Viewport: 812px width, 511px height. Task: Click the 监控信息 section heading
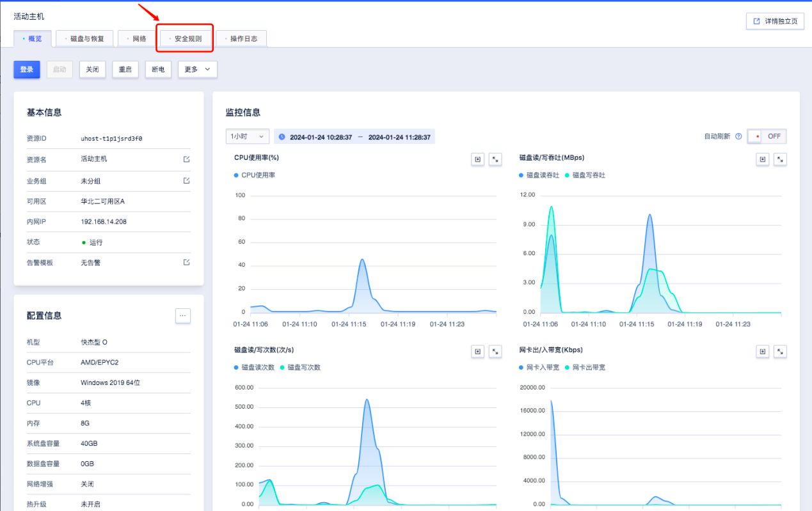click(x=243, y=113)
